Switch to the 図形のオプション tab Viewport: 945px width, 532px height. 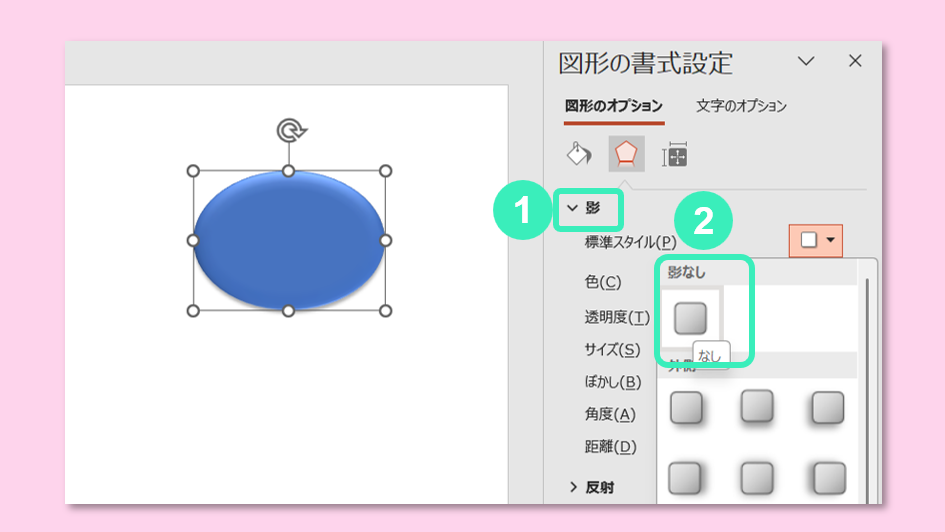point(613,106)
